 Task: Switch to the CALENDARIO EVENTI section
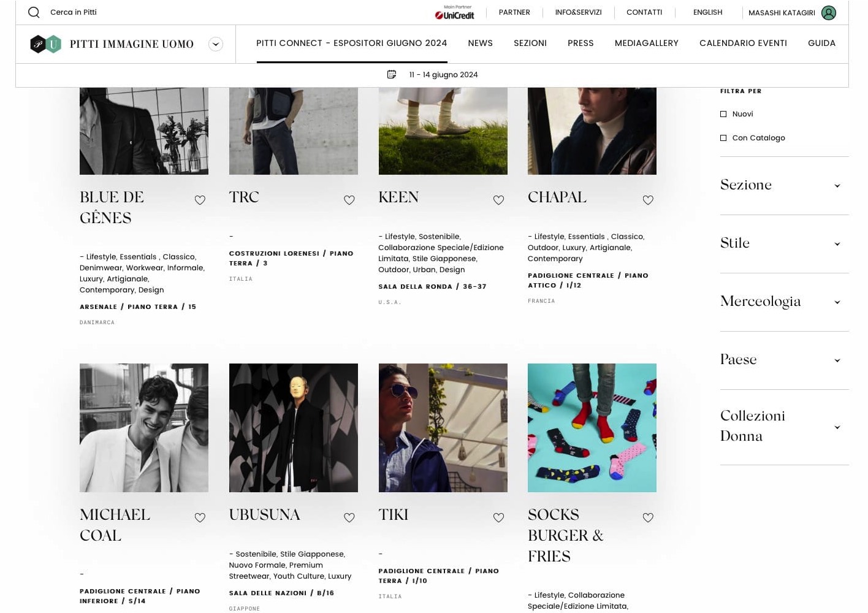(x=743, y=43)
